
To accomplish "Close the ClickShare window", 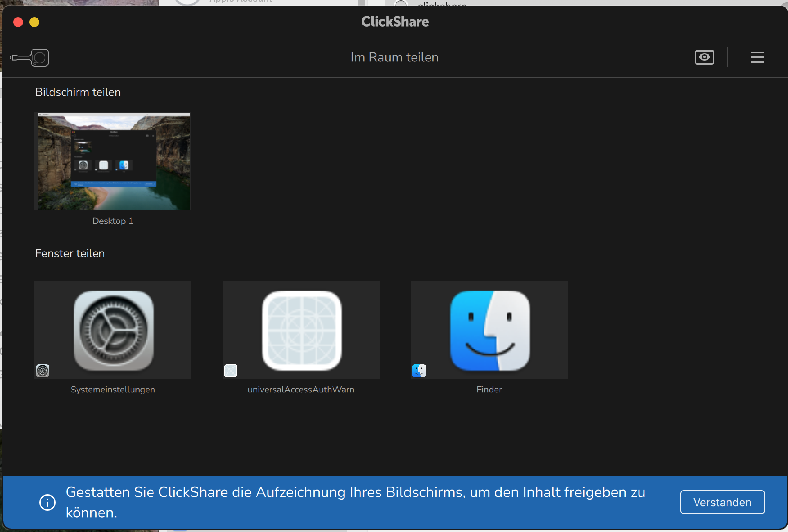I will click(18, 22).
